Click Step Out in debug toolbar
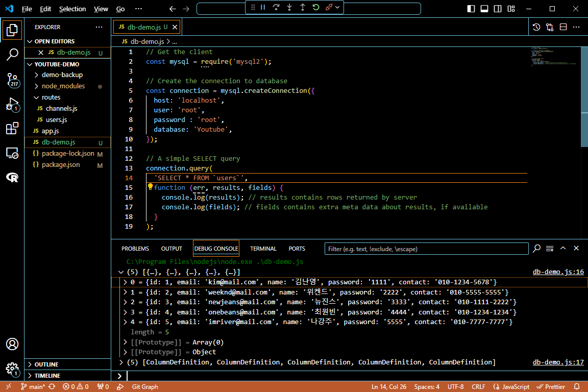The width and height of the screenshot is (588, 392). (x=303, y=7)
